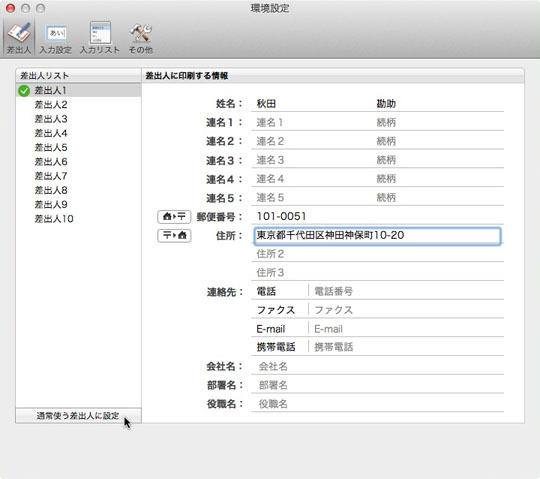This screenshot has height=479, width=540.
Task: Open the 差出人 preferences pane icon
Action: tap(19, 38)
